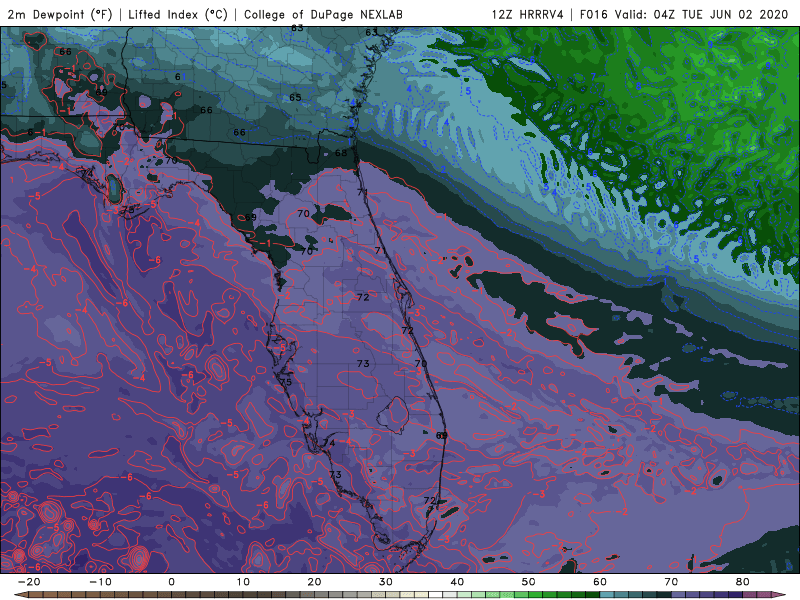Click the "40" colorbar label
The image size is (800, 600).
click(457, 582)
